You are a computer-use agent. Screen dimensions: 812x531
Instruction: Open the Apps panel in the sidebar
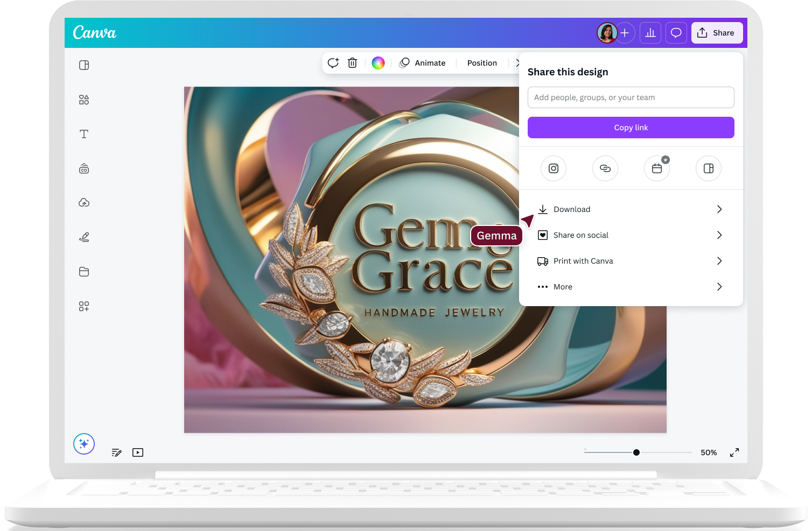pos(84,306)
